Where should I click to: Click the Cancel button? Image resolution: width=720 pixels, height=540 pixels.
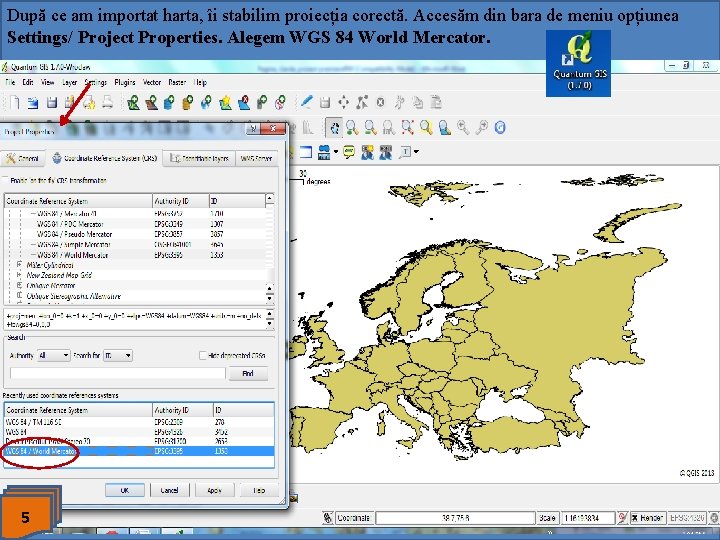pos(169,490)
